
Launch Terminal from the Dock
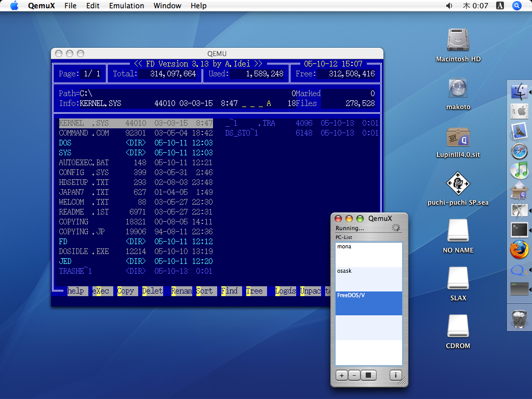pyautogui.click(x=519, y=230)
